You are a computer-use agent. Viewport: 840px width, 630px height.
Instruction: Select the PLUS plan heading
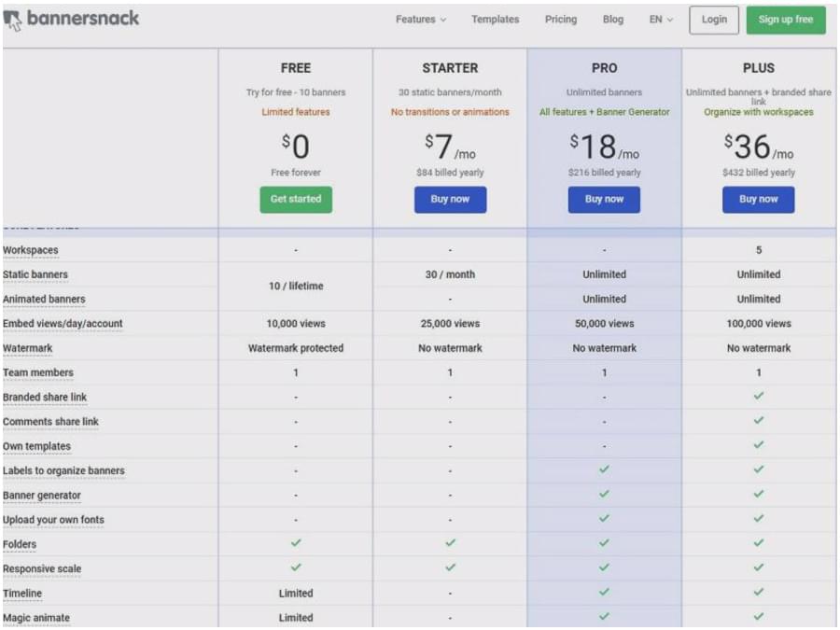pyautogui.click(x=759, y=68)
